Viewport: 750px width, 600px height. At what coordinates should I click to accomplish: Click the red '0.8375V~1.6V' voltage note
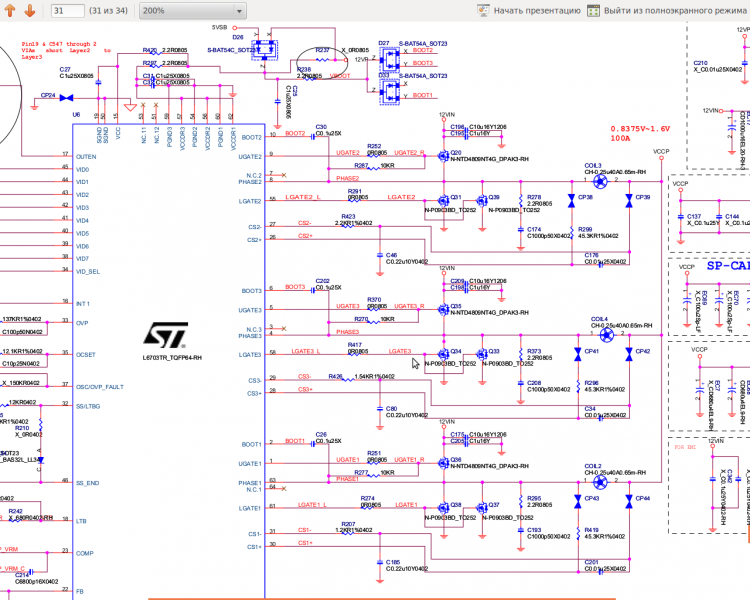[x=640, y=129]
